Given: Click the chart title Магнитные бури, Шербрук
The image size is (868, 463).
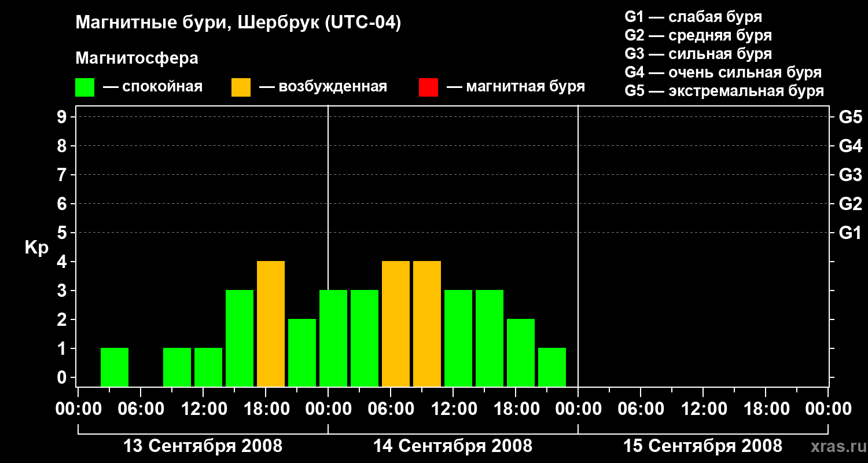Looking at the screenshot, I should (x=238, y=23).
